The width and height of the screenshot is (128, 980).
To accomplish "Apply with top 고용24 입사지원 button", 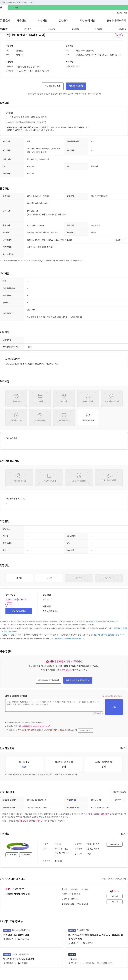I will click(x=76, y=86).
